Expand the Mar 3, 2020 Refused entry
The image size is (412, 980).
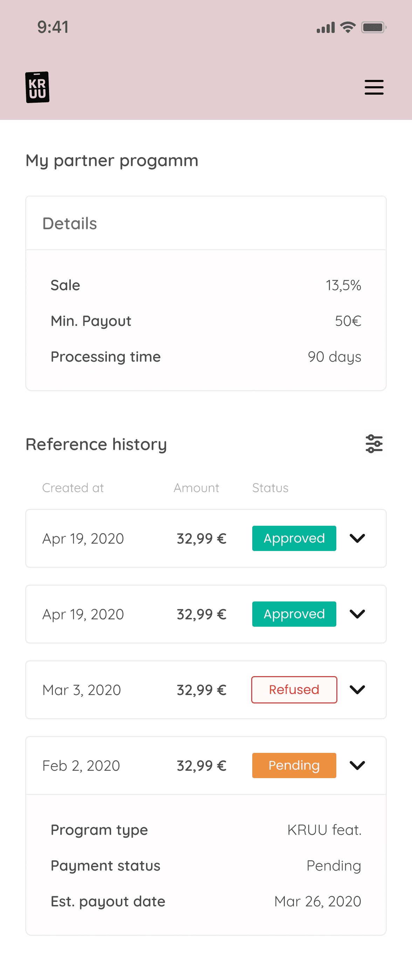(357, 689)
